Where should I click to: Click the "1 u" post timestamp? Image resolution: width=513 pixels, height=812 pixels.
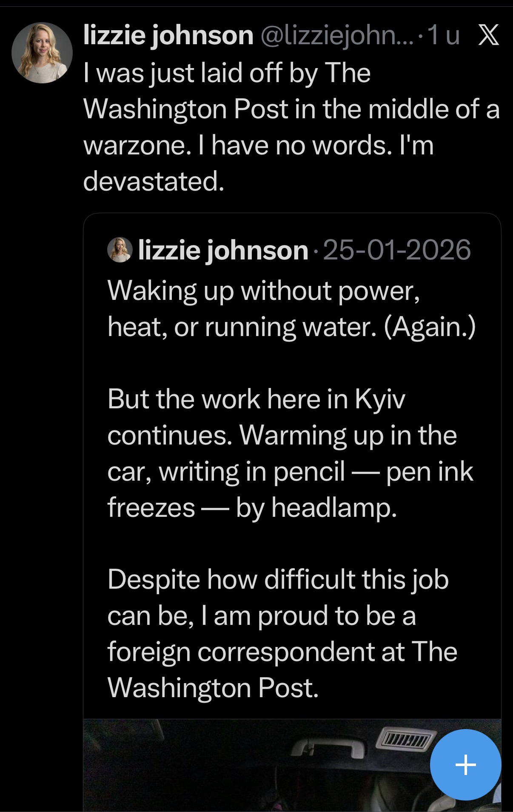[x=444, y=36]
